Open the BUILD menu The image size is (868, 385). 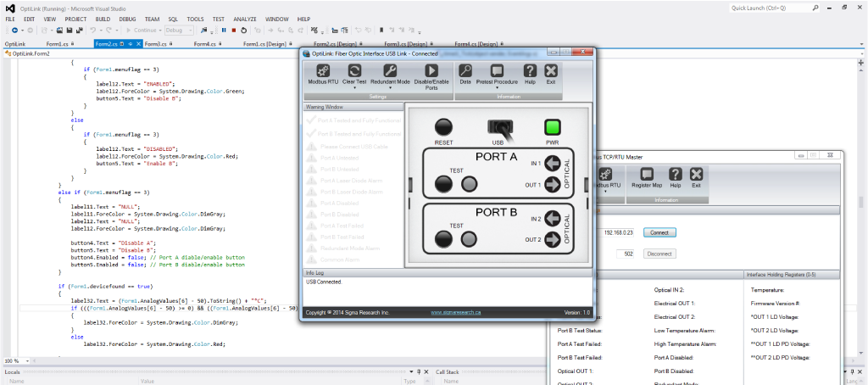[x=103, y=19]
